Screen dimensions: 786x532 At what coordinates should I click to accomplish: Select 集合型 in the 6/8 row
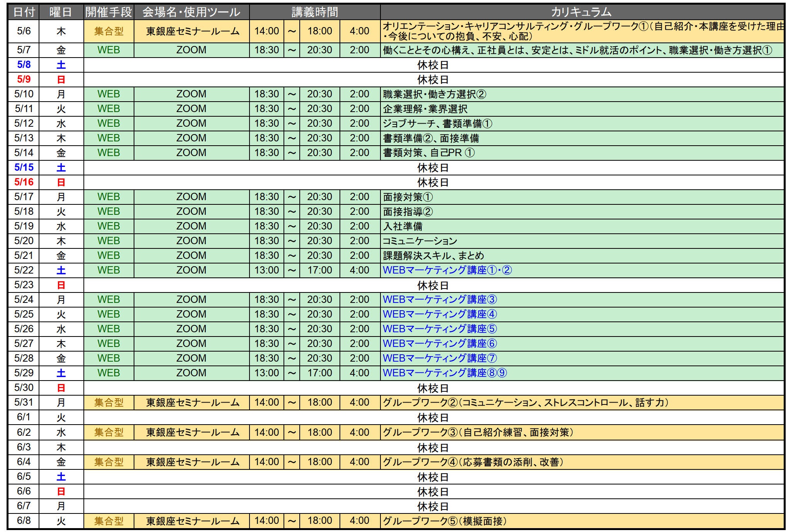tap(109, 521)
